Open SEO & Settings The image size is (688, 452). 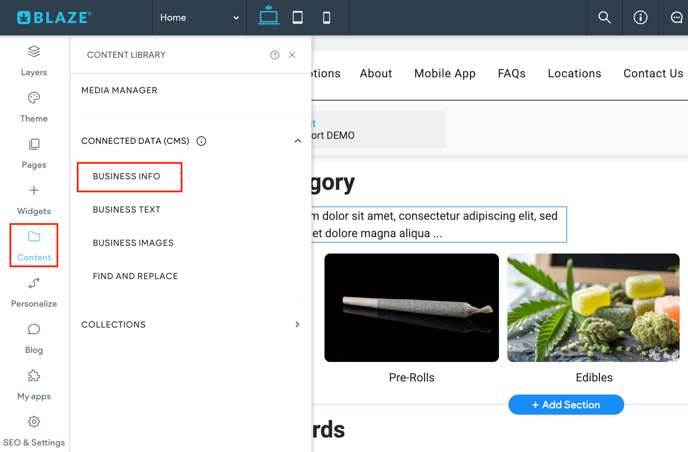click(34, 430)
